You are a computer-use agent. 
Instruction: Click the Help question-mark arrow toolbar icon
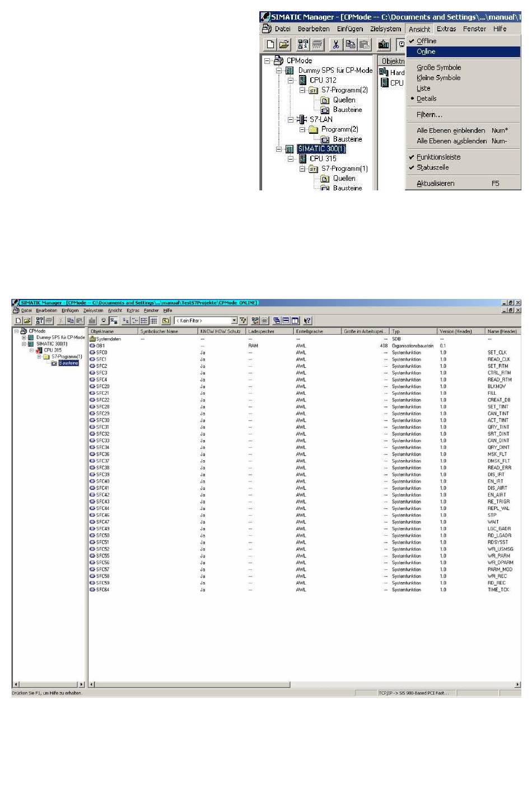click(x=307, y=321)
